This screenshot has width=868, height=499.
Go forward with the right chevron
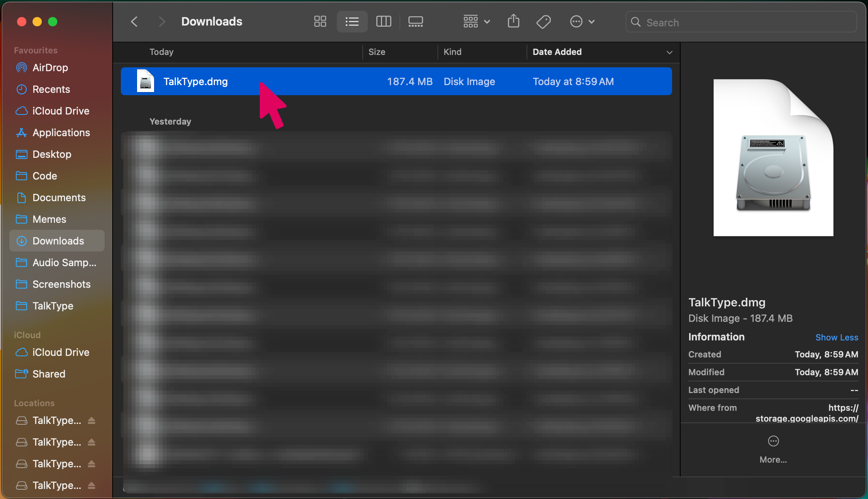click(162, 22)
